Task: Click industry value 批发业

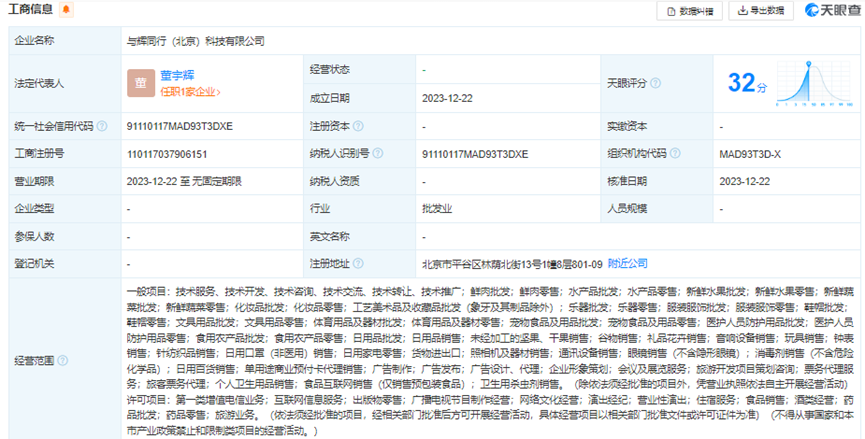Action: 437,208
